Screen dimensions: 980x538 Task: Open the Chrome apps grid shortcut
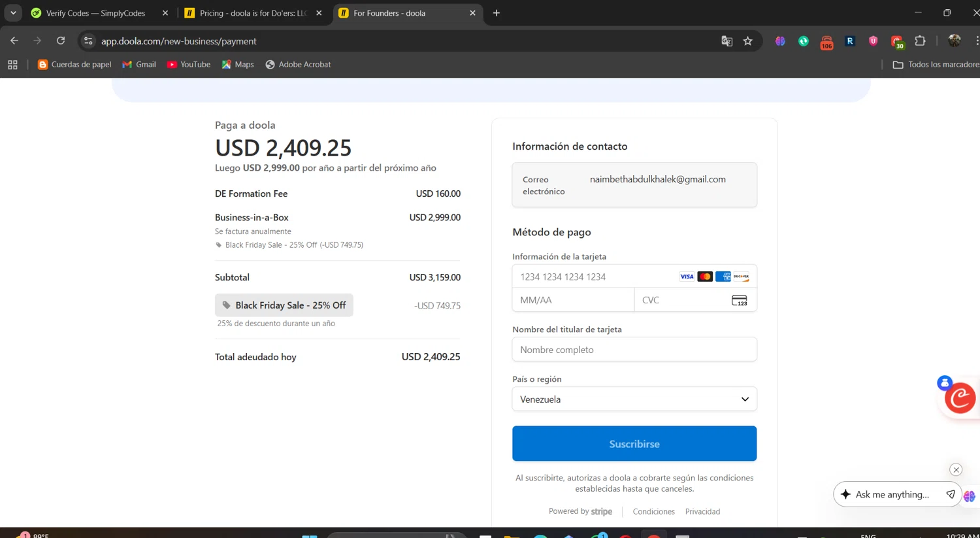pyautogui.click(x=12, y=65)
